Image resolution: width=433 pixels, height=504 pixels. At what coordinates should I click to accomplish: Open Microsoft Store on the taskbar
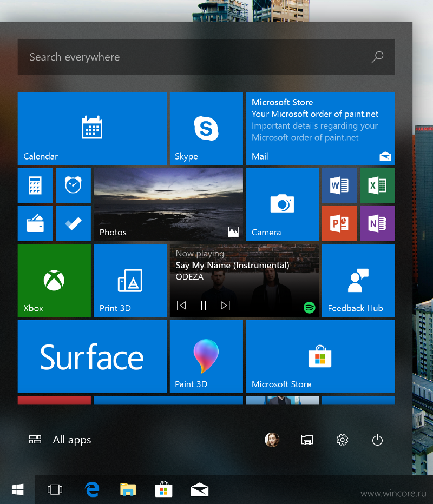click(x=164, y=489)
